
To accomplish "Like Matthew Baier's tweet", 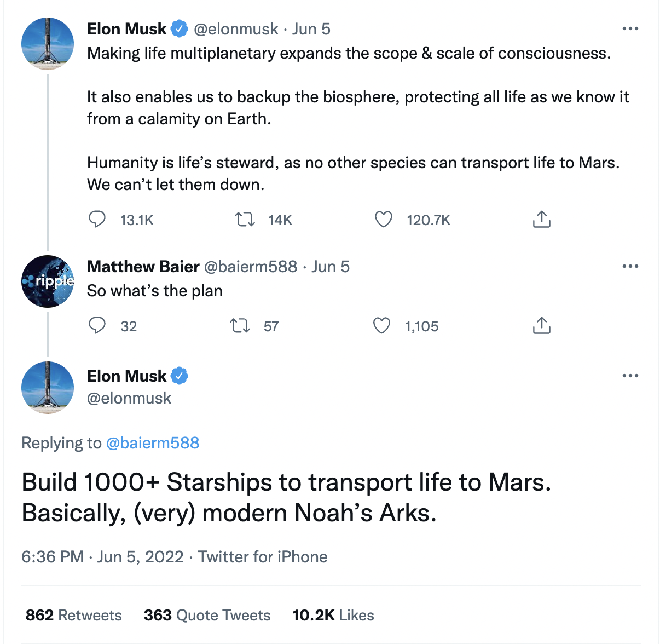I will 381,326.
